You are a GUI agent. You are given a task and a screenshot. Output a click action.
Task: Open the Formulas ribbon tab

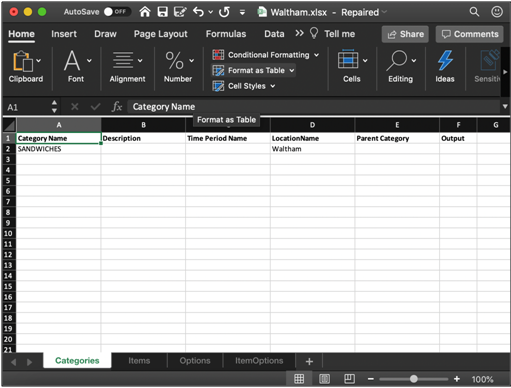226,34
